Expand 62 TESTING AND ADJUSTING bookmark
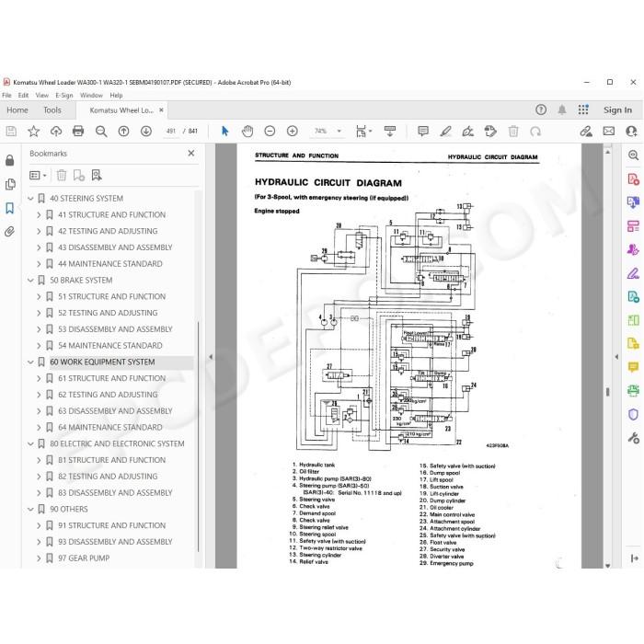The height and width of the screenshot is (644, 644). 39,395
